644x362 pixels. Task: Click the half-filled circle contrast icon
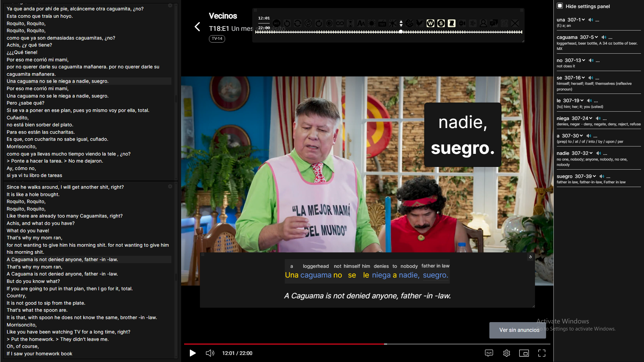[329, 23]
